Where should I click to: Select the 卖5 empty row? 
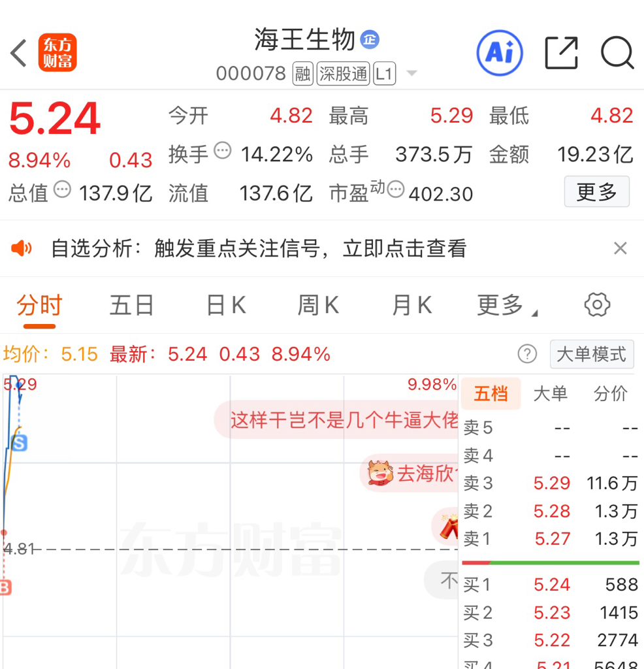[551, 427]
